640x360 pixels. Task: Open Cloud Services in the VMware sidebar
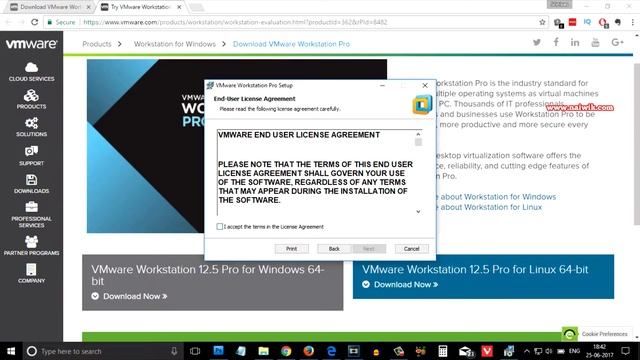[31, 71]
